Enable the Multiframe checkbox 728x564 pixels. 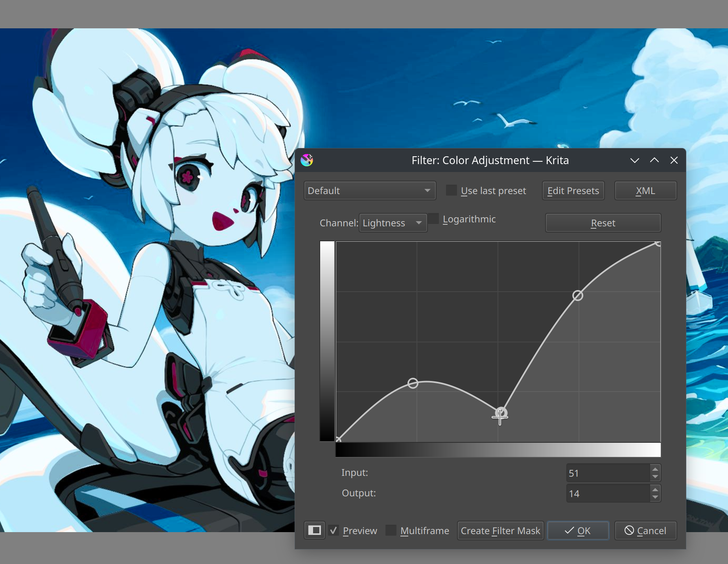coord(391,530)
